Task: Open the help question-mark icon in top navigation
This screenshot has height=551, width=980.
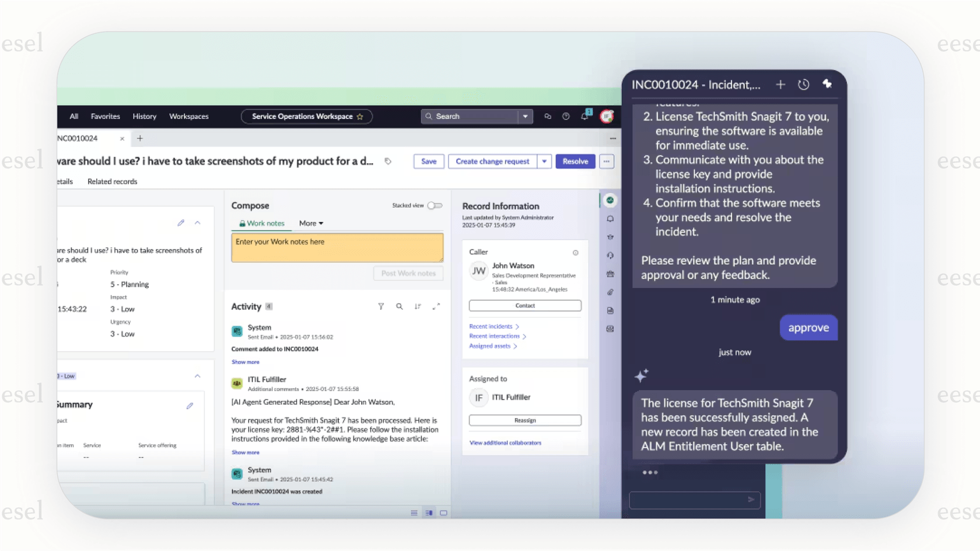Action: click(565, 116)
